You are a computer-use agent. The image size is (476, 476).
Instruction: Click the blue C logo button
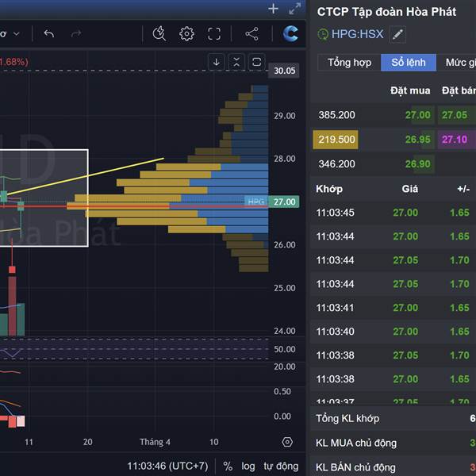pyautogui.click(x=290, y=33)
